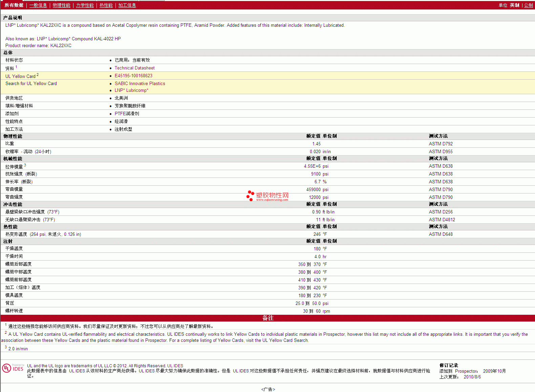The height and width of the screenshot is (392, 535).
Task: Click the additive value PTFE润滑剂
Action: pos(127,114)
